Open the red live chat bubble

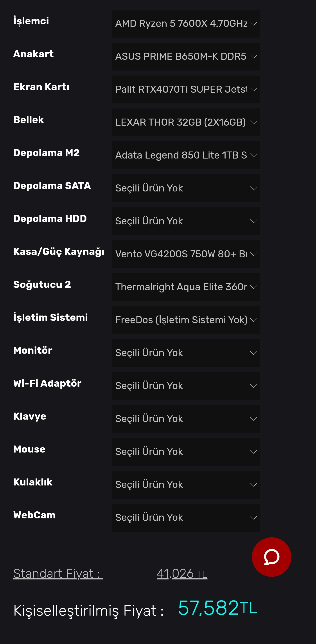(271, 557)
